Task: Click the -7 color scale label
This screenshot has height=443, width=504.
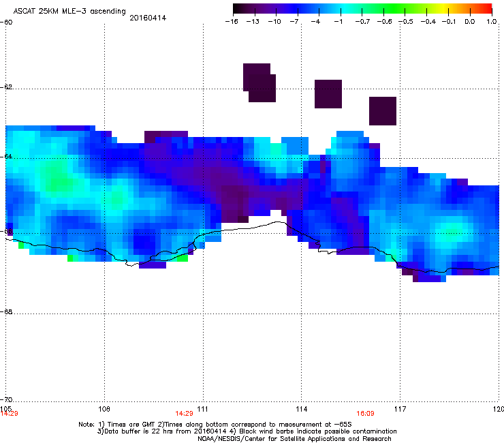Action: [x=294, y=22]
